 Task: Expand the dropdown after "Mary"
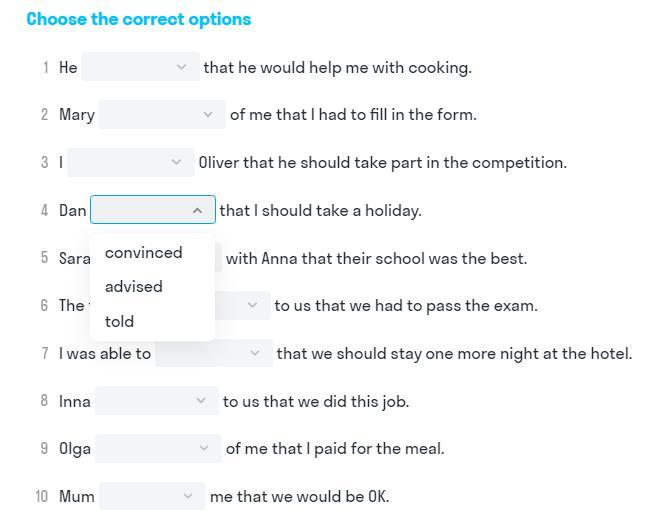(161, 114)
